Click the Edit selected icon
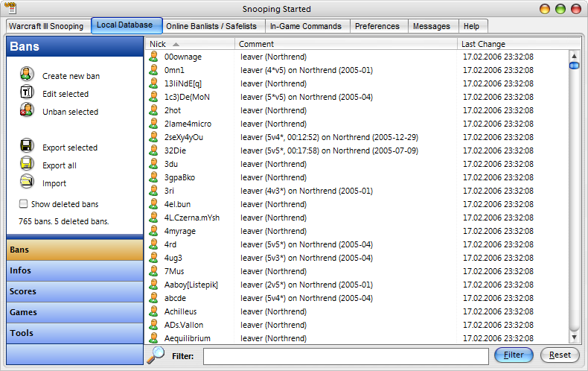The height and width of the screenshot is (371, 588). (x=27, y=92)
